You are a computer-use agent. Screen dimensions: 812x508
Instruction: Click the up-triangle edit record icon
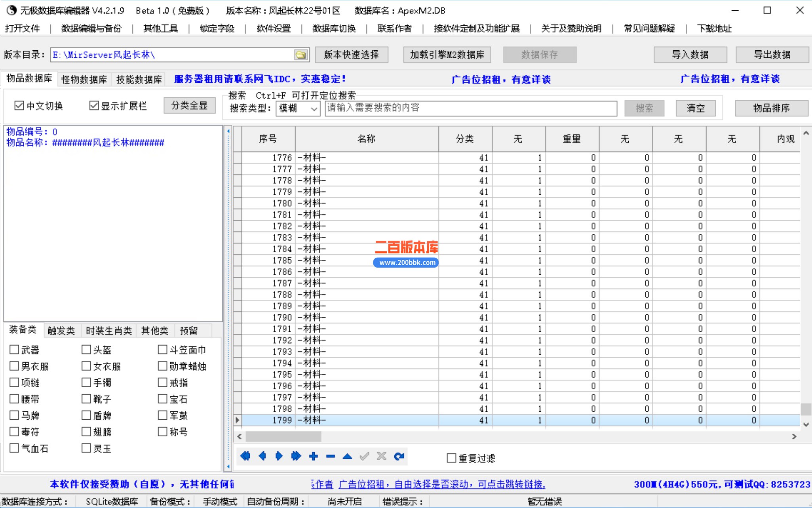click(x=347, y=456)
